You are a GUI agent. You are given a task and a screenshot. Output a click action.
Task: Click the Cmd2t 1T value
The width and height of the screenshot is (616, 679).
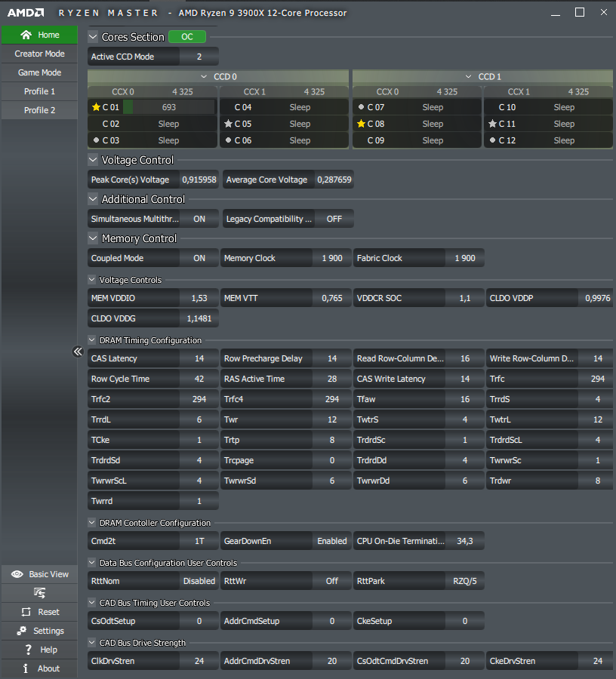tap(199, 541)
